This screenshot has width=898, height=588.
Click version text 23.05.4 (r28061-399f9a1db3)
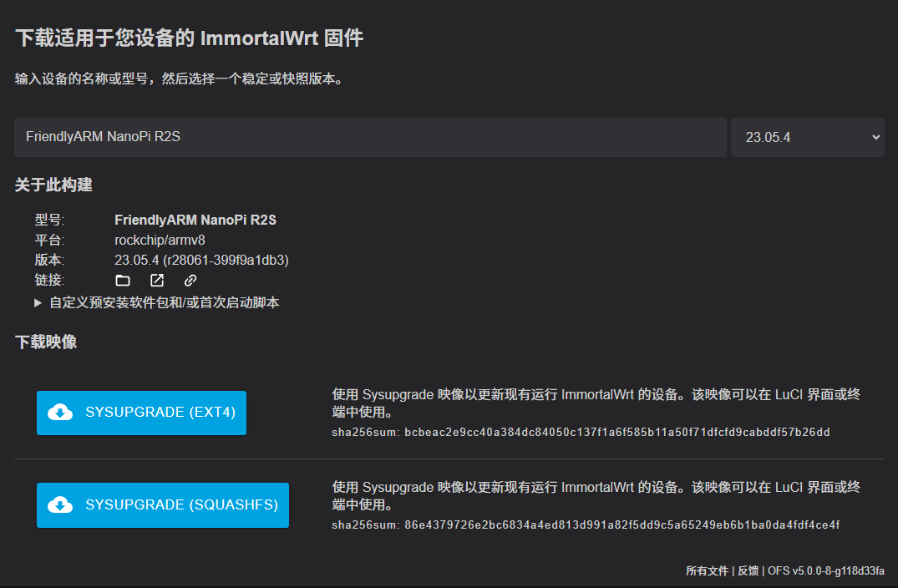pos(201,260)
